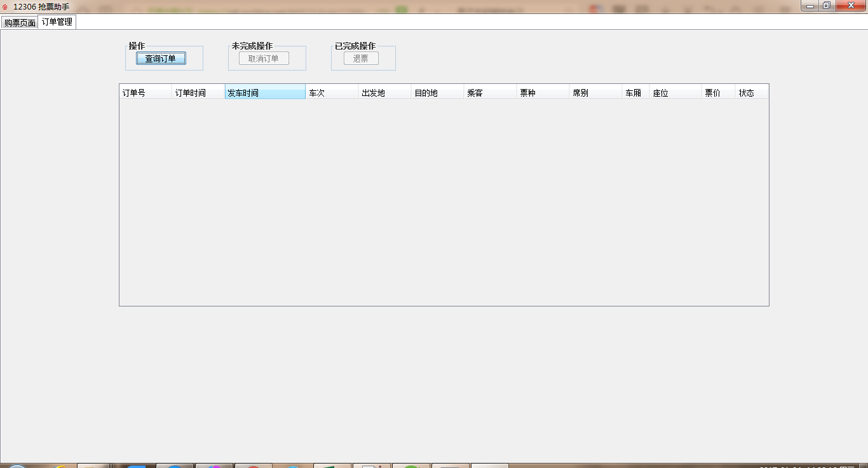The width and height of the screenshot is (868, 468).
Task: Click the 座位 column header
Action: 676,93
